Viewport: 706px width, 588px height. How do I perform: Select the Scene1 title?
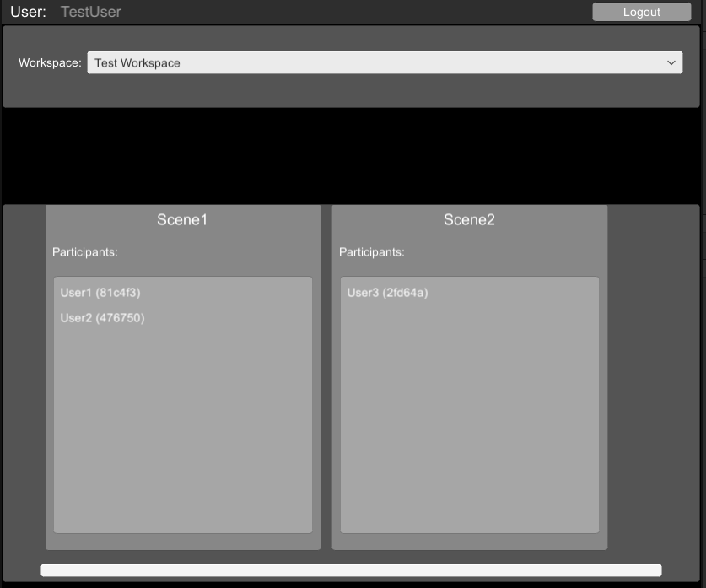tap(182, 220)
